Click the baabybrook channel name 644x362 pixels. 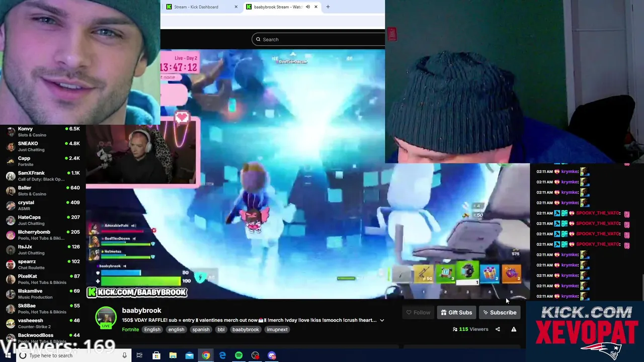pos(141,311)
